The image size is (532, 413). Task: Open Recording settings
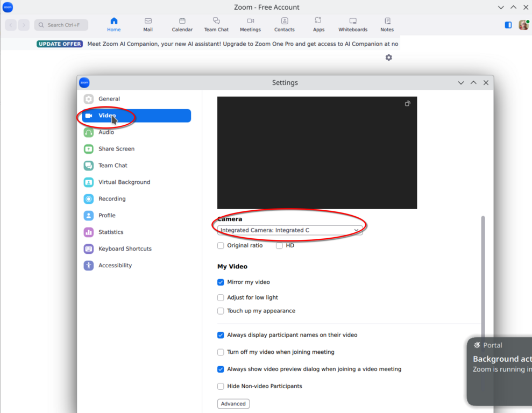tap(137, 198)
